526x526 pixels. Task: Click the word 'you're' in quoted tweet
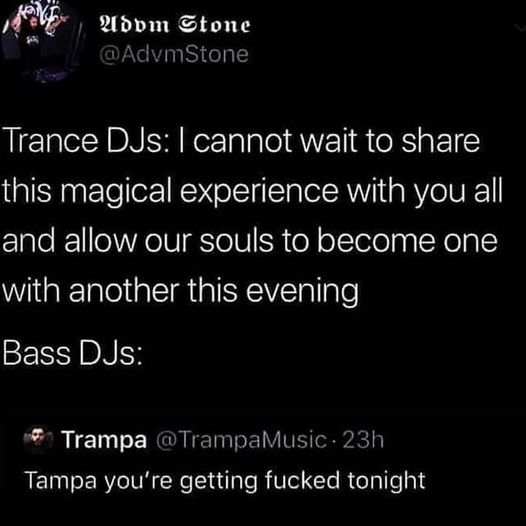tap(138, 482)
